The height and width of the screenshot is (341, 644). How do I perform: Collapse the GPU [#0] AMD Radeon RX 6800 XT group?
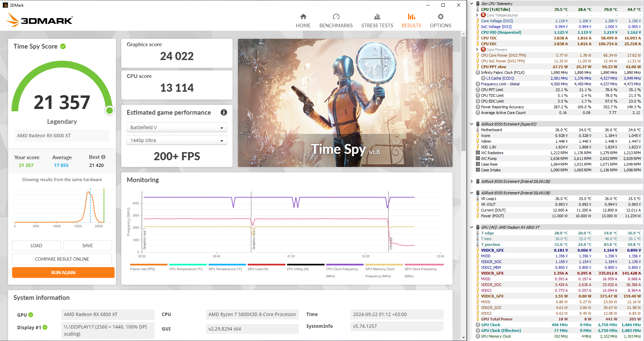pyautogui.click(x=472, y=227)
